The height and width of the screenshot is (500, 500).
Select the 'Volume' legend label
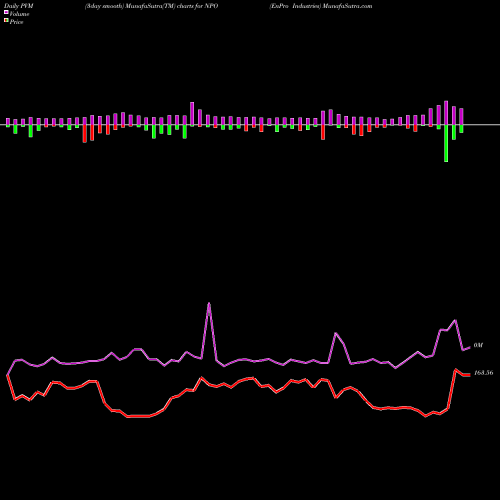point(19,14)
